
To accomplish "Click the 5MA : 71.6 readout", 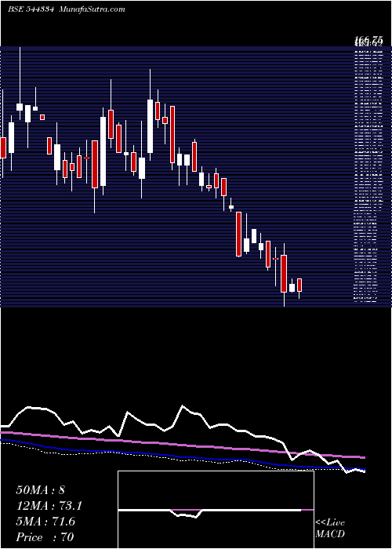I will pyautogui.click(x=45, y=522).
